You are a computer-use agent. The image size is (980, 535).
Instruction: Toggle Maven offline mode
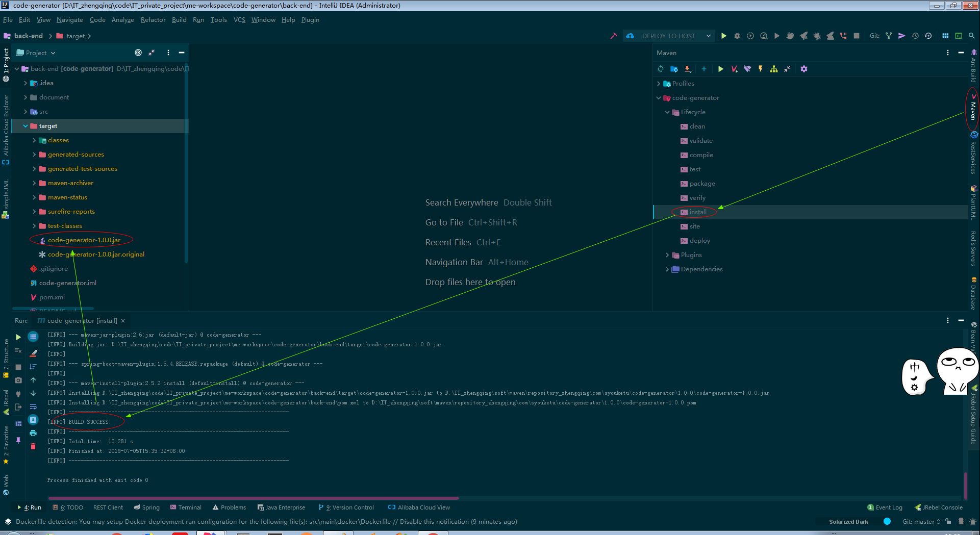point(747,69)
